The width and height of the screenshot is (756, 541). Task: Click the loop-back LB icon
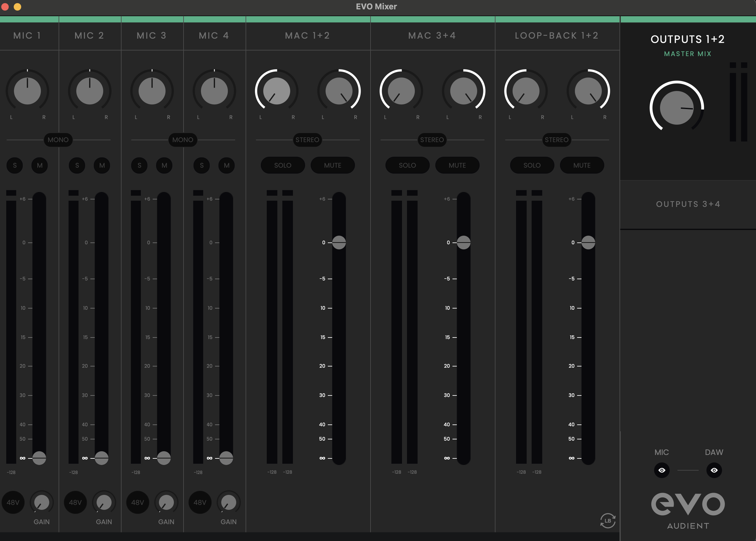click(x=607, y=520)
